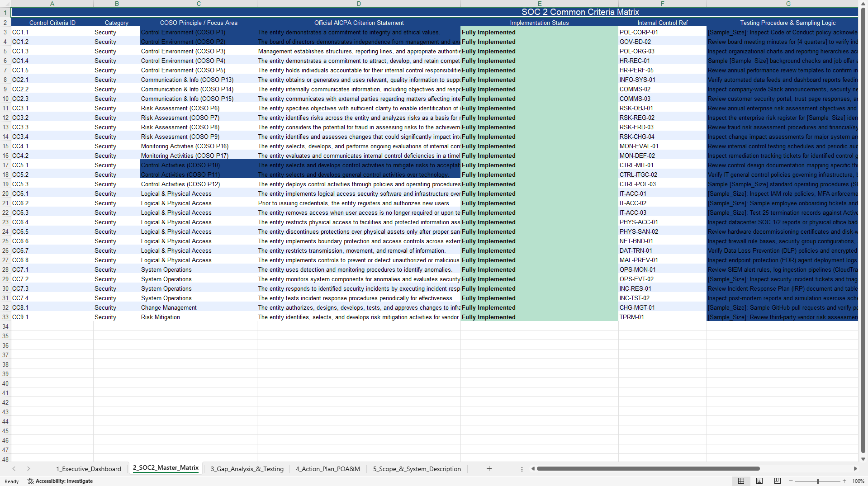
Task: Click the 100% zoom level value
Action: click(858, 481)
